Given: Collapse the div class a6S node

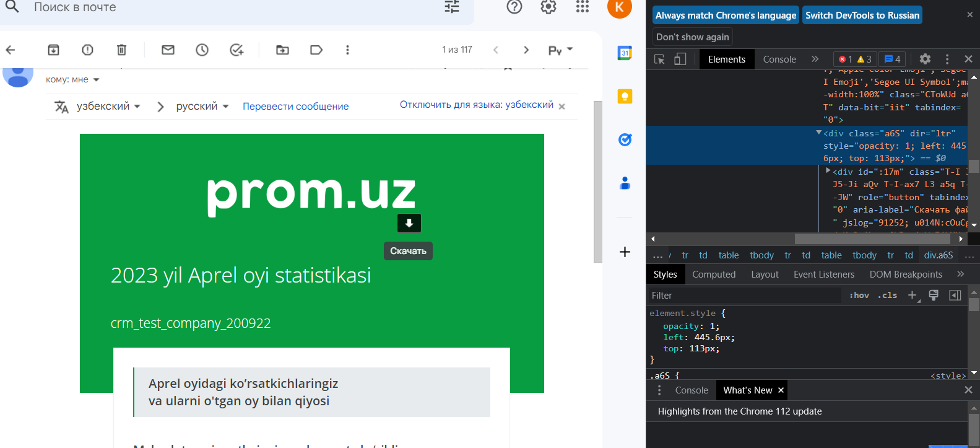Looking at the screenshot, I should 818,133.
